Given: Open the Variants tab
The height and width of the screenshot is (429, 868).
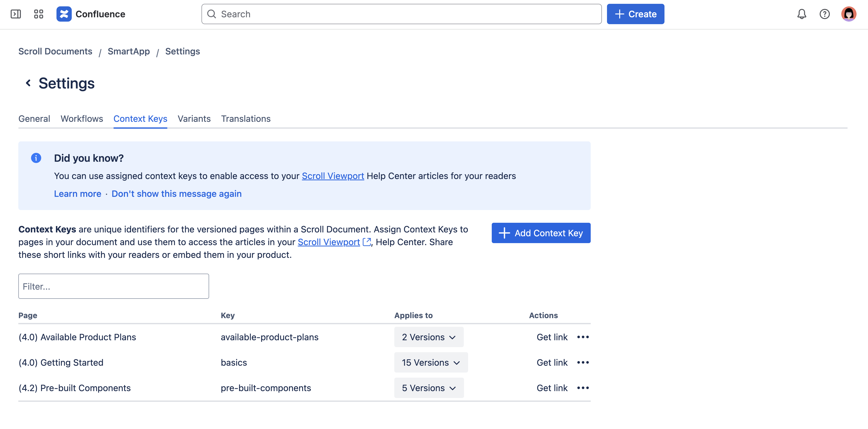Looking at the screenshot, I should point(194,119).
